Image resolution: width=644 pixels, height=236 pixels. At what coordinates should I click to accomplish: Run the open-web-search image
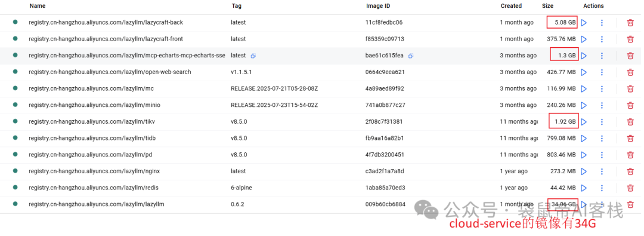click(x=584, y=72)
